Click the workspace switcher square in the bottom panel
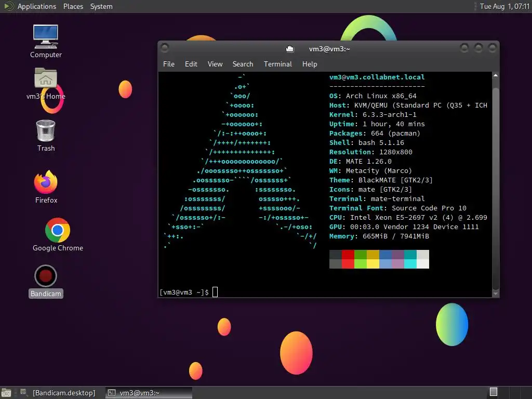The height and width of the screenshot is (399, 532). (x=494, y=392)
